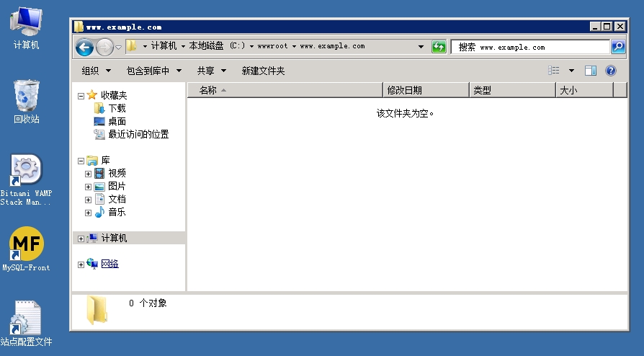Screen dimensions: 644x356
Task: Click the search magnifier icon
Action: [618, 47]
